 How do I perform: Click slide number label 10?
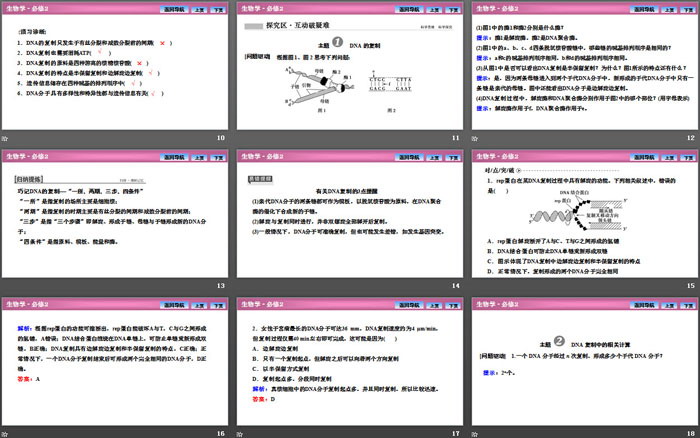[x=221, y=138]
